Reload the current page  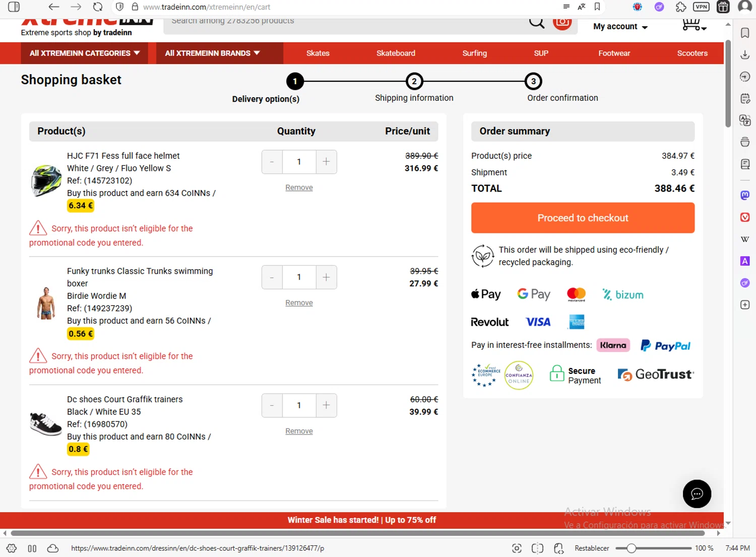98,7
